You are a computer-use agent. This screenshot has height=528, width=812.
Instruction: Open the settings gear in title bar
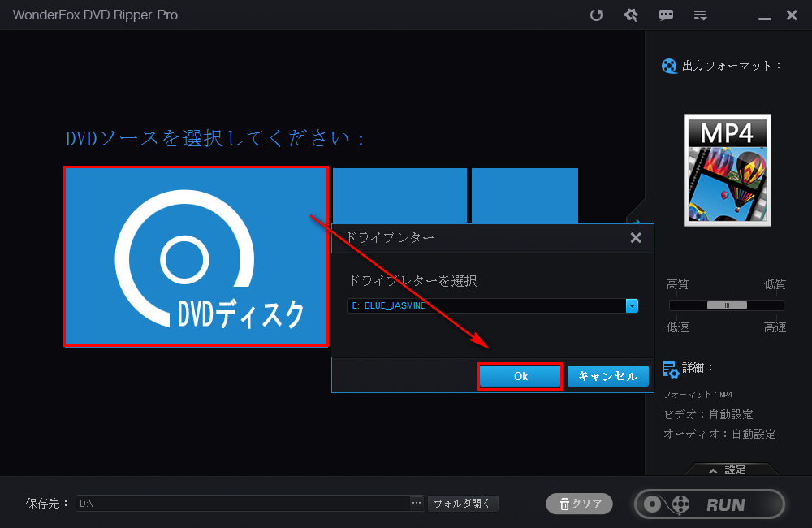tap(631, 15)
